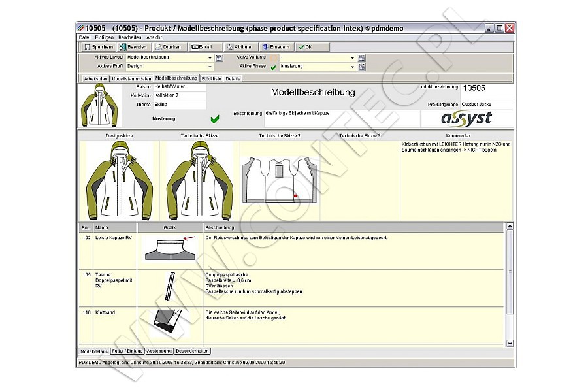The width and height of the screenshot is (588, 392).
Task: Click the scroll up arrow of the details table
Action: pyautogui.click(x=510, y=226)
